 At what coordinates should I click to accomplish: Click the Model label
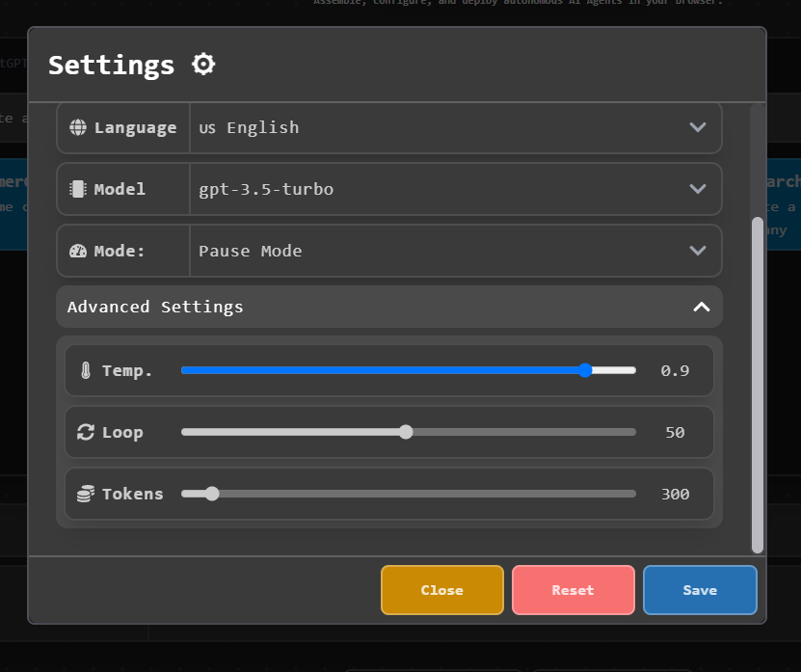pos(120,189)
